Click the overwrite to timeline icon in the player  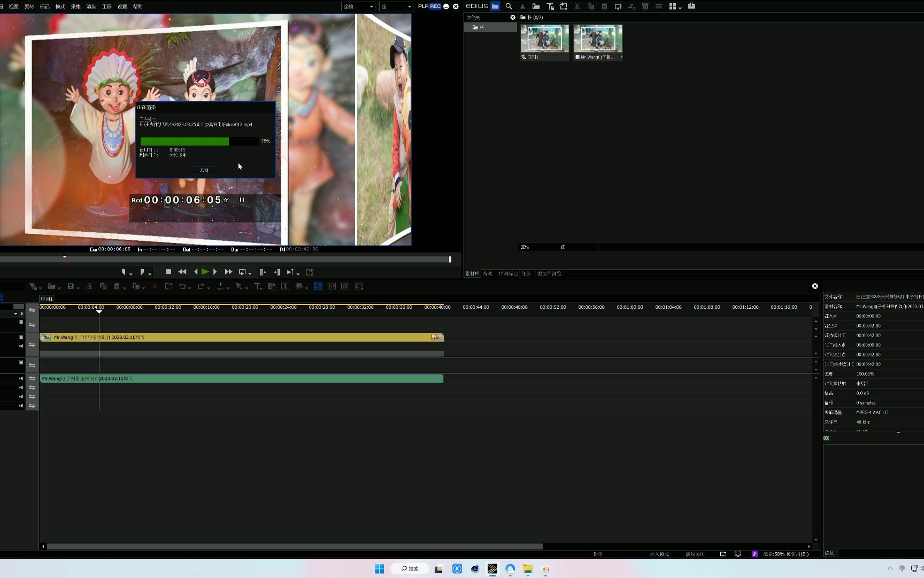pos(276,272)
